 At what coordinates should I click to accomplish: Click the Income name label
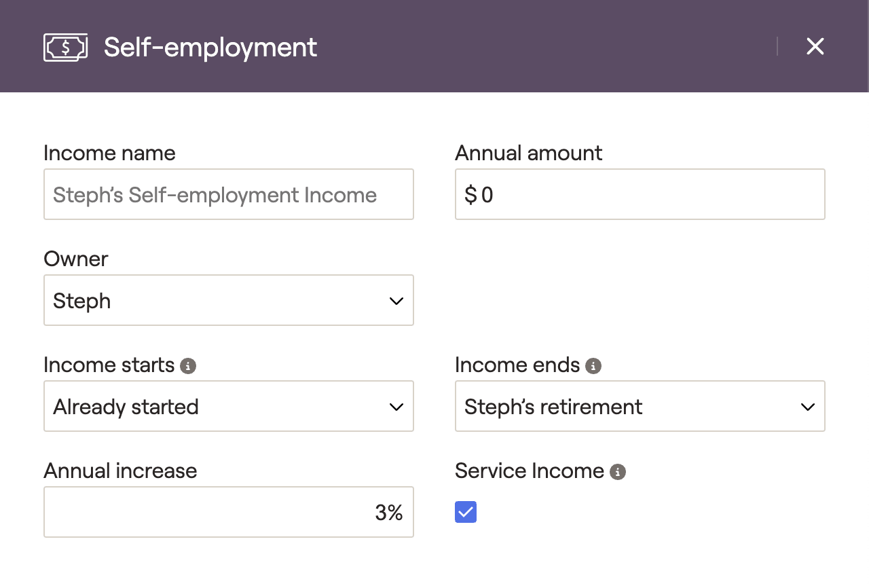point(109,153)
